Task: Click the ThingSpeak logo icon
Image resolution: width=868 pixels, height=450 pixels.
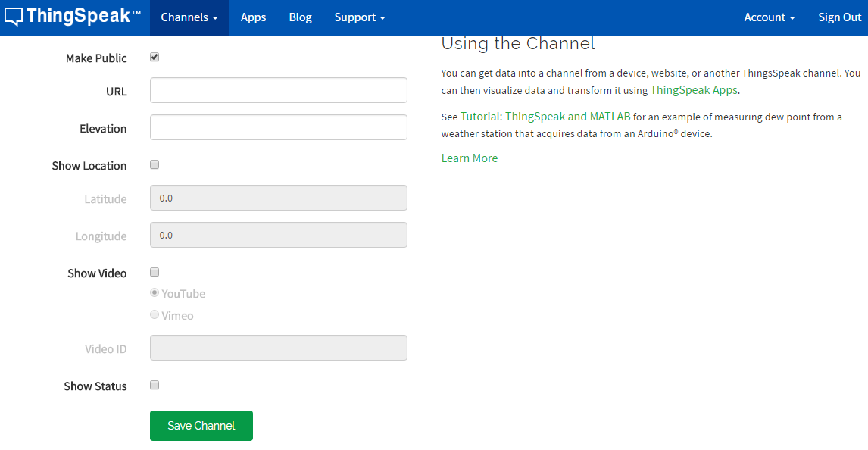Action: [x=13, y=15]
